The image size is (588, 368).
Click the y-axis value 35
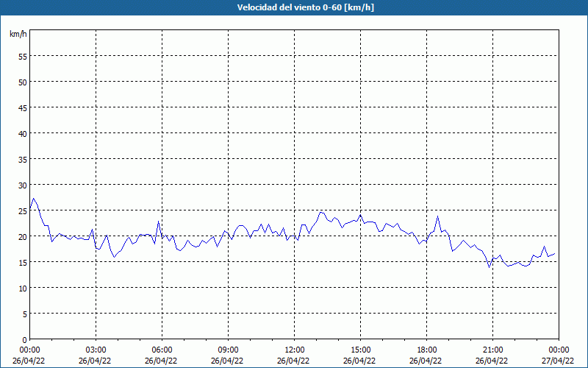pos(23,160)
